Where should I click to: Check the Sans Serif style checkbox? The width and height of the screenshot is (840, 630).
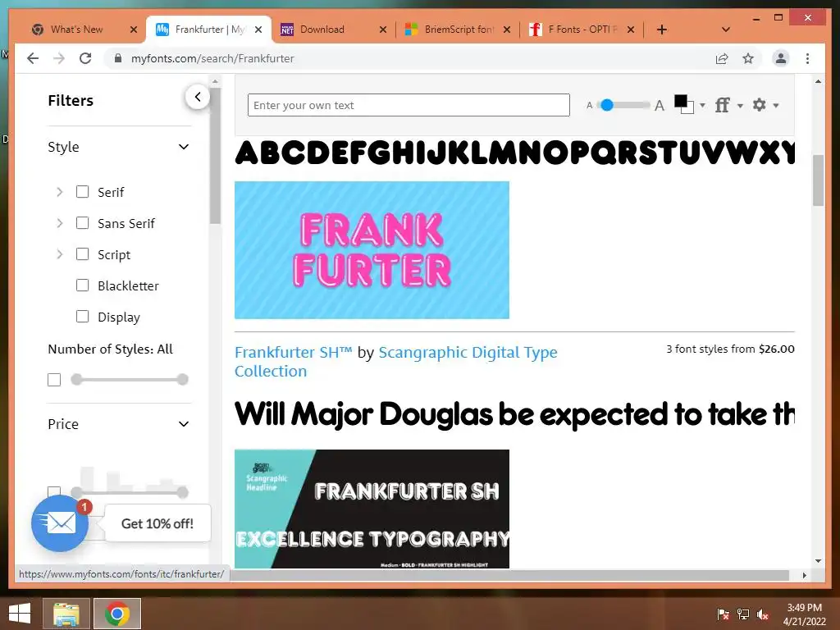click(x=83, y=223)
